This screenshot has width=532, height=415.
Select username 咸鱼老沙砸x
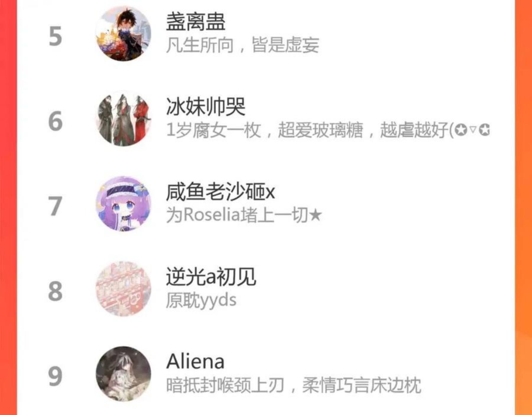pos(220,192)
